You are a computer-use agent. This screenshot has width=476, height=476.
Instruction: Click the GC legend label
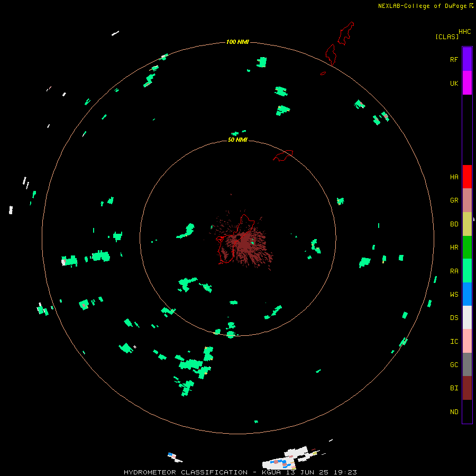click(x=454, y=364)
